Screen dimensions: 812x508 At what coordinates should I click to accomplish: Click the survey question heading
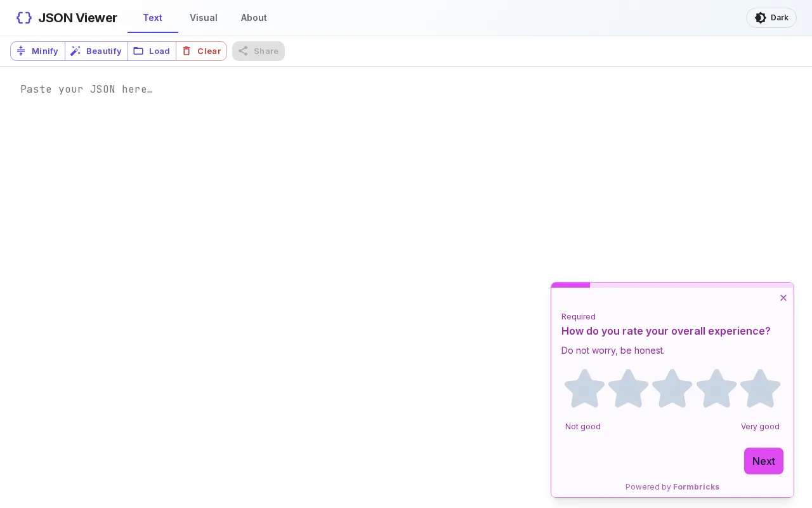666,331
